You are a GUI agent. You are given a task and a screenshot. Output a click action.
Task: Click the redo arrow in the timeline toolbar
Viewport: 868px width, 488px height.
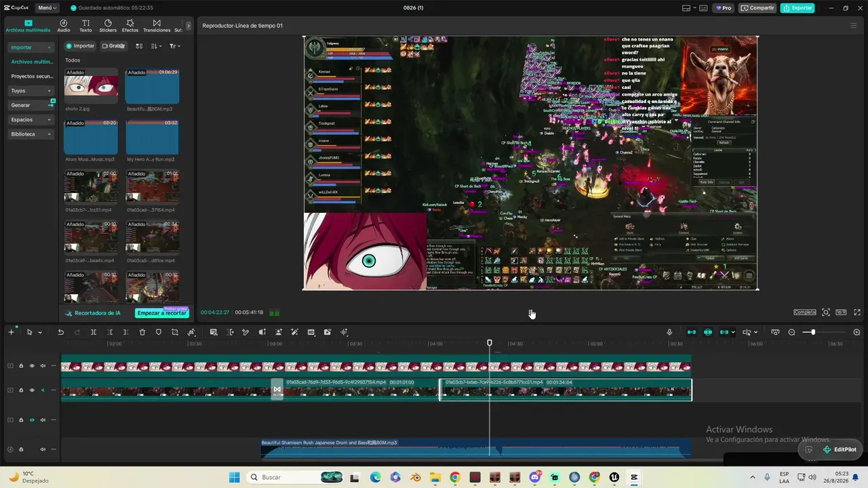[77, 332]
